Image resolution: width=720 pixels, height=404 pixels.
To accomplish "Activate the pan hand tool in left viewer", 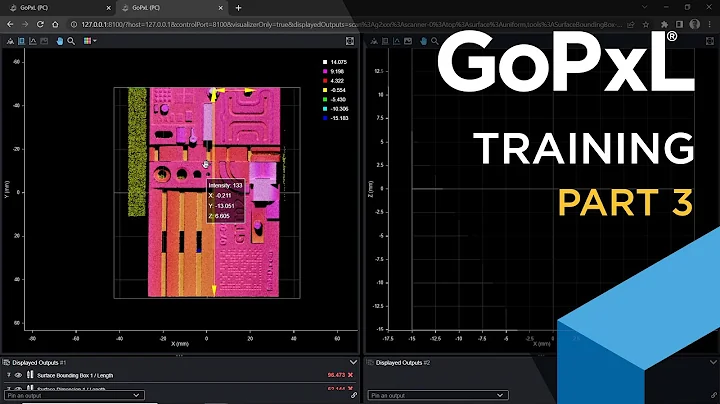I will (x=60, y=41).
